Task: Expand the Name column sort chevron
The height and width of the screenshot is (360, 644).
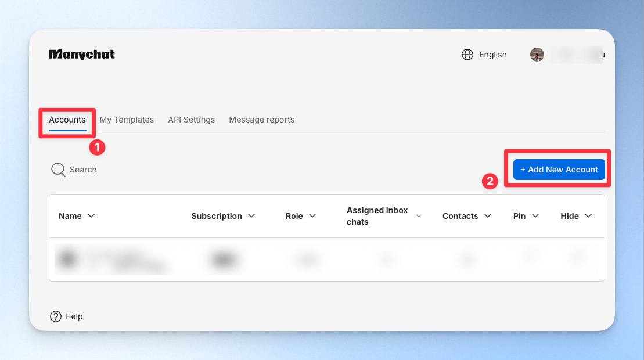Action: click(91, 216)
